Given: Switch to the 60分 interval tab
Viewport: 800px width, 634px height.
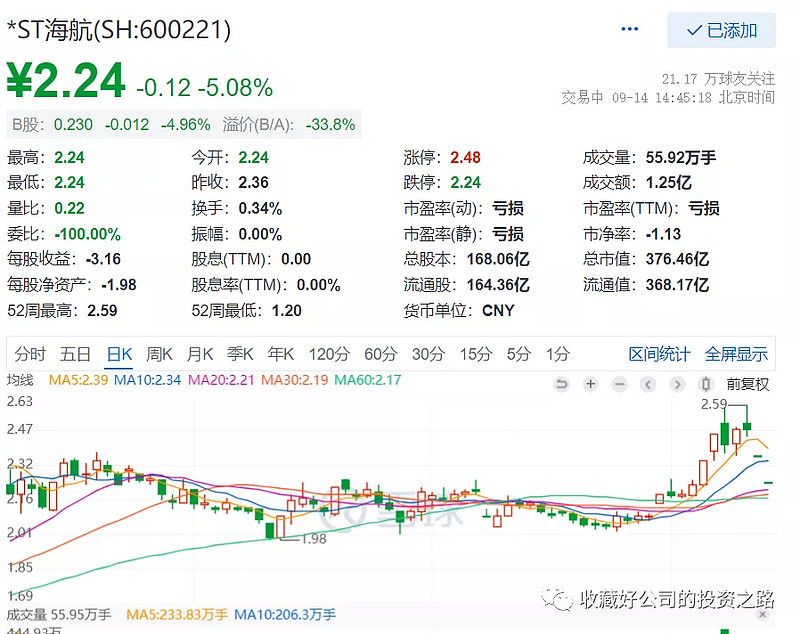Looking at the screenshot, I should pos(381,353).
